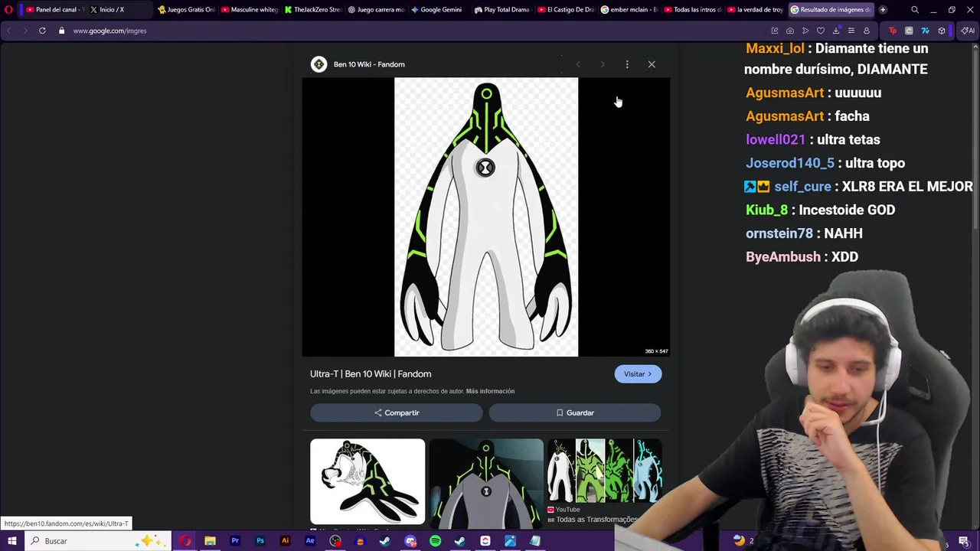Go back with the browser back arrow

pyautogui.click(x=8, y=31)
